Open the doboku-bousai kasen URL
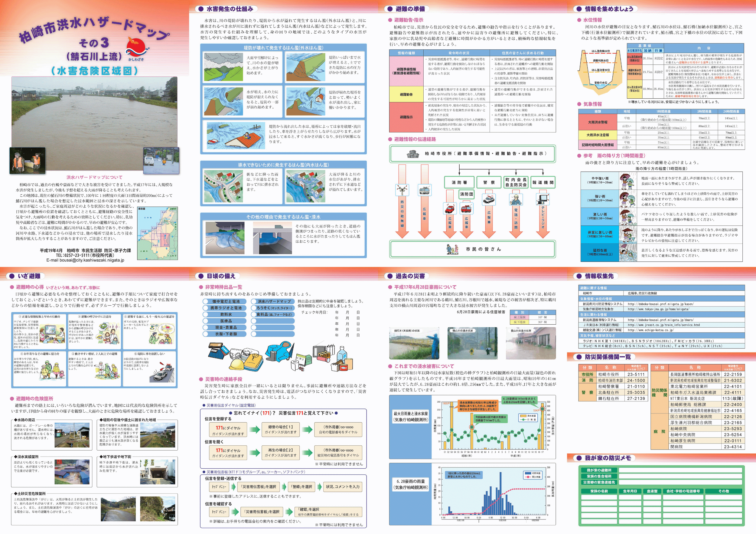 tap(660, 304)
